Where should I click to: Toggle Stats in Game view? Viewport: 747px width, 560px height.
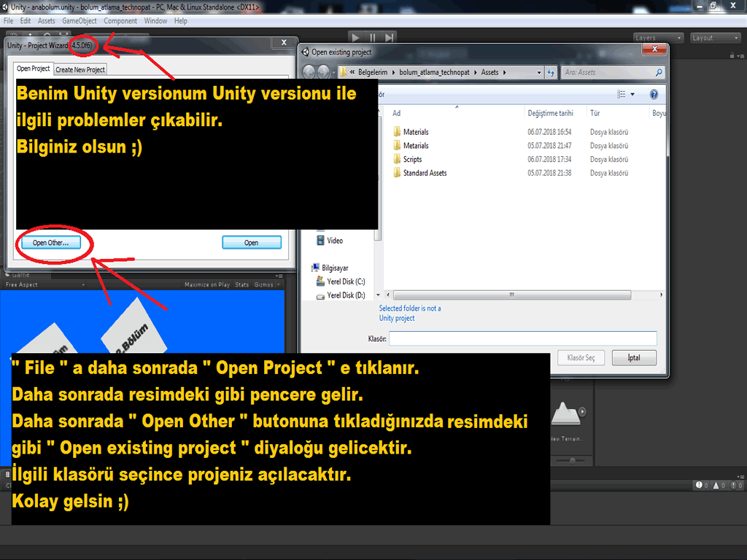242,285
